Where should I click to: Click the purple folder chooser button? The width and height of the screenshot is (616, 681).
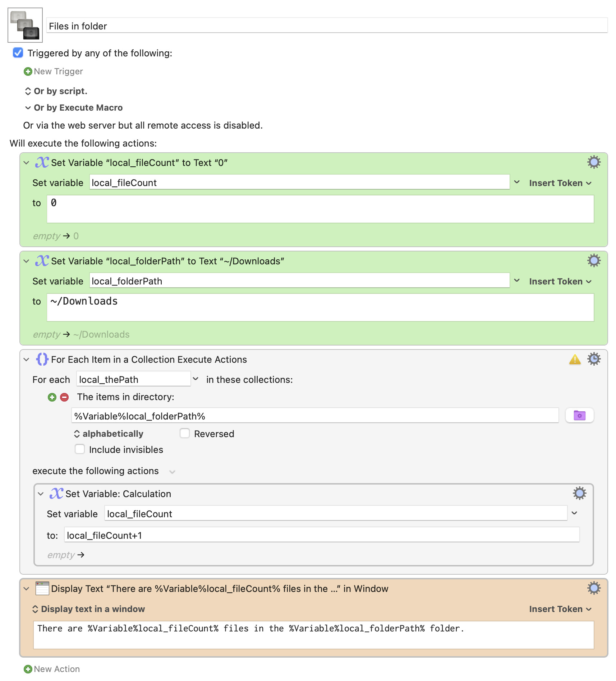[579, 416]
